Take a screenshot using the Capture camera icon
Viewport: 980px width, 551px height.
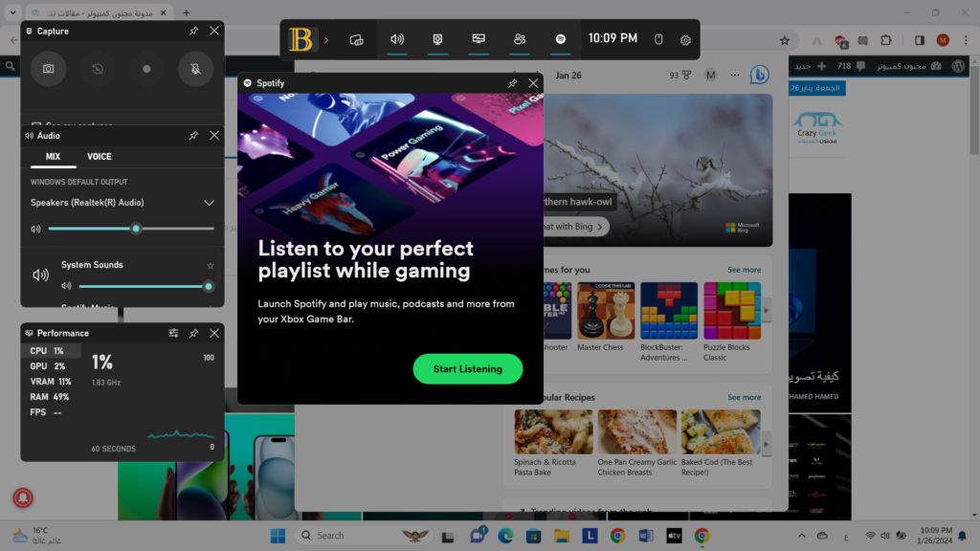click(x=49, y=68)
